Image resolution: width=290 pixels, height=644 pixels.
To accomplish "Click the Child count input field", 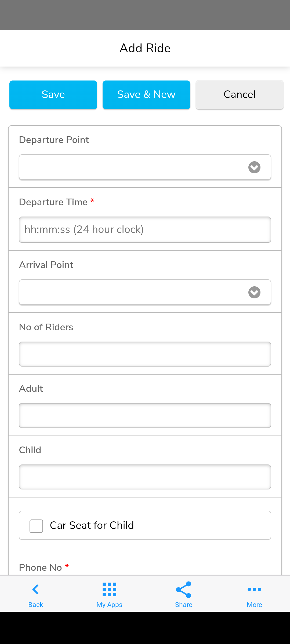I will click(x=145, y=477).
